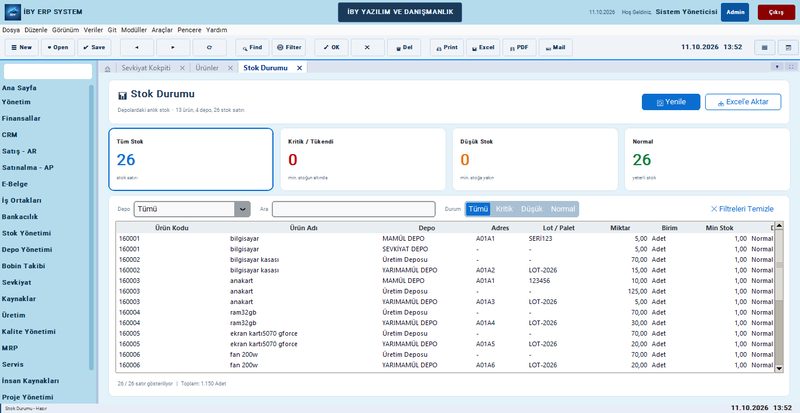
Task: Close the Sevkiyat Kokpiti tab
Action: pos(182,68)
